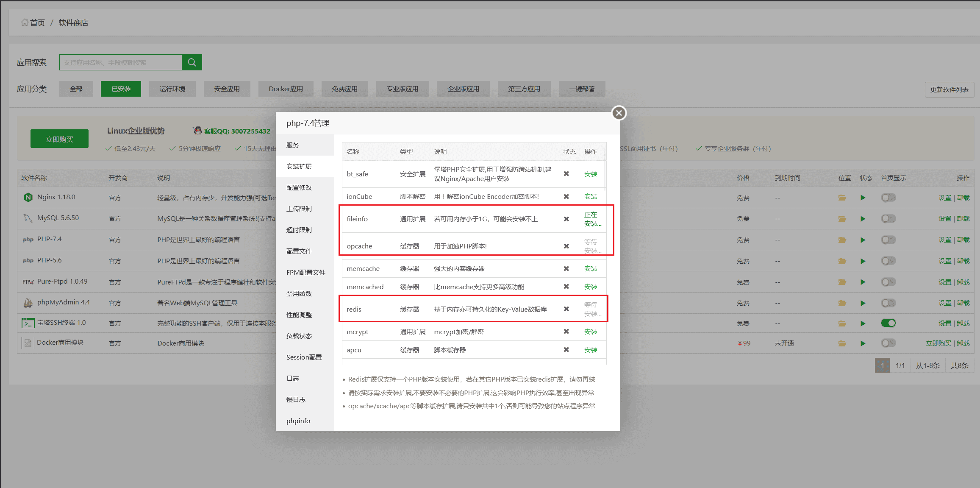Select the MySQL 5.6.50 dolphin icon
The height and width of the screenshot is (488, 980).
click(27, 218)
